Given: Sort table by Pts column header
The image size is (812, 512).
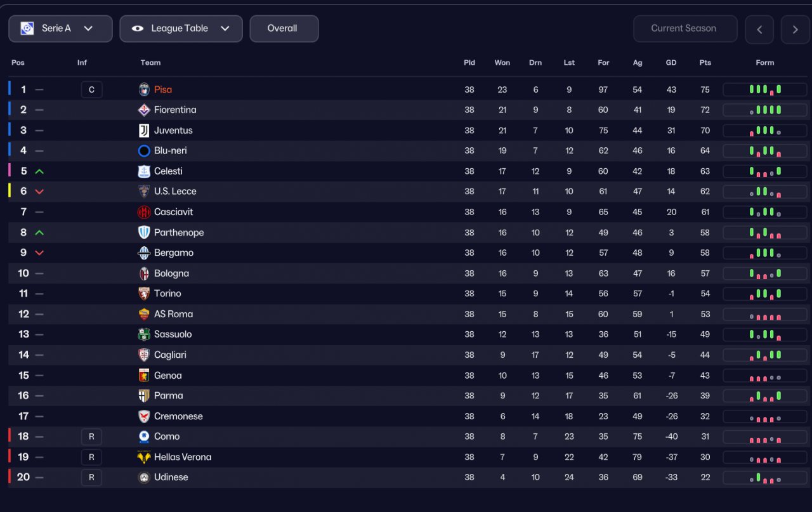Looking at the screenshot, I should (x=705, y=63).
